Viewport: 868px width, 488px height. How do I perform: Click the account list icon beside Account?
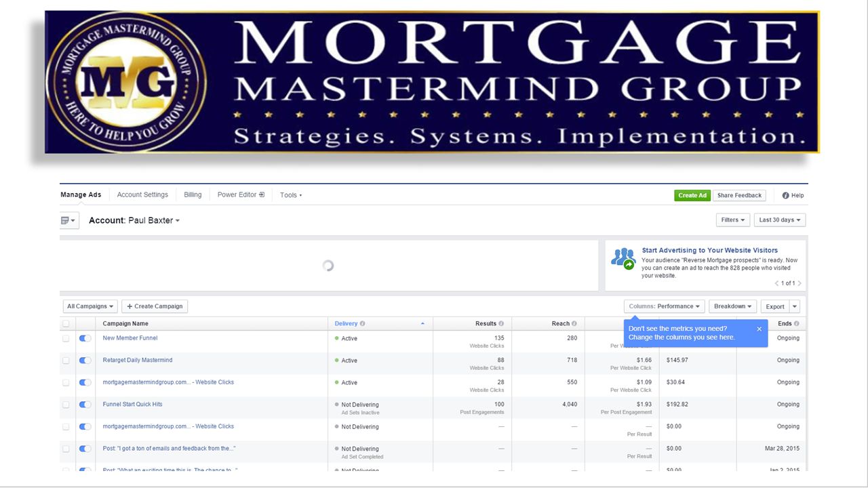click(69, 220)
